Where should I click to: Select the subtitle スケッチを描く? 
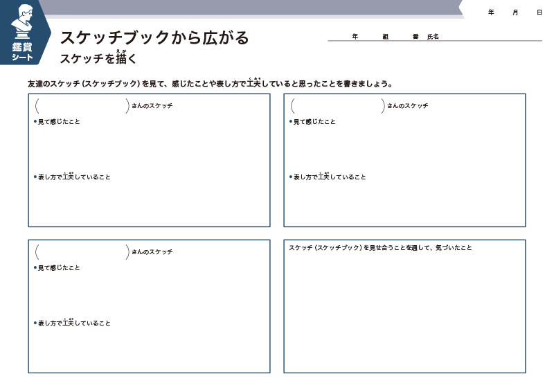pyautogui.click(x=98, y=58)
